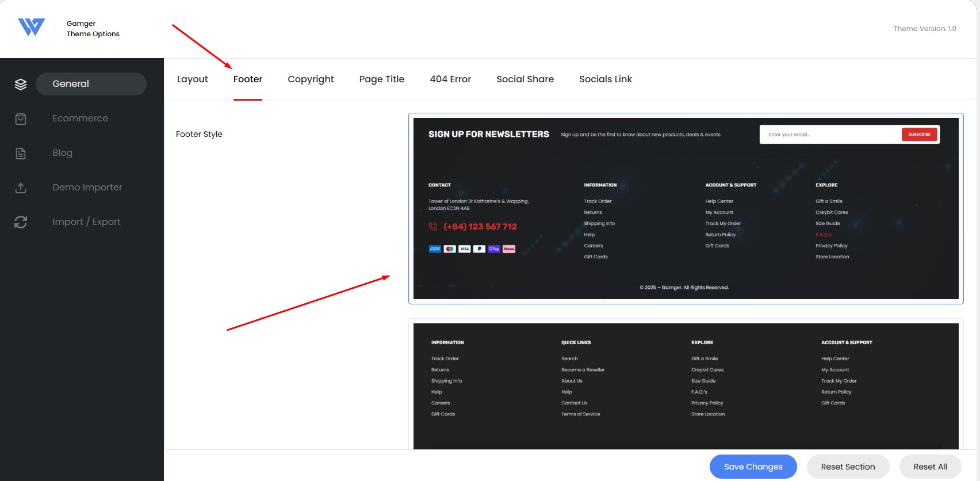
Task: Select the Socials Link tab
Action: (x=605, y=79)
